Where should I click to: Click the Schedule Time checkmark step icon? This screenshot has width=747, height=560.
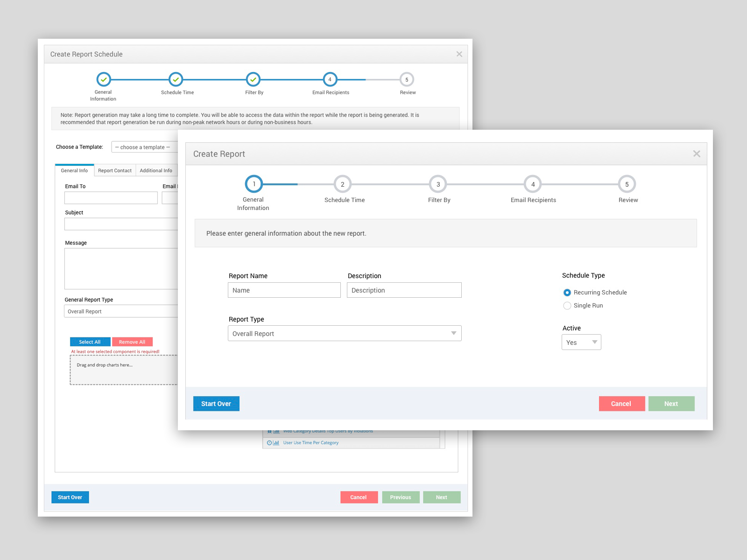click(x=176, y=79)
